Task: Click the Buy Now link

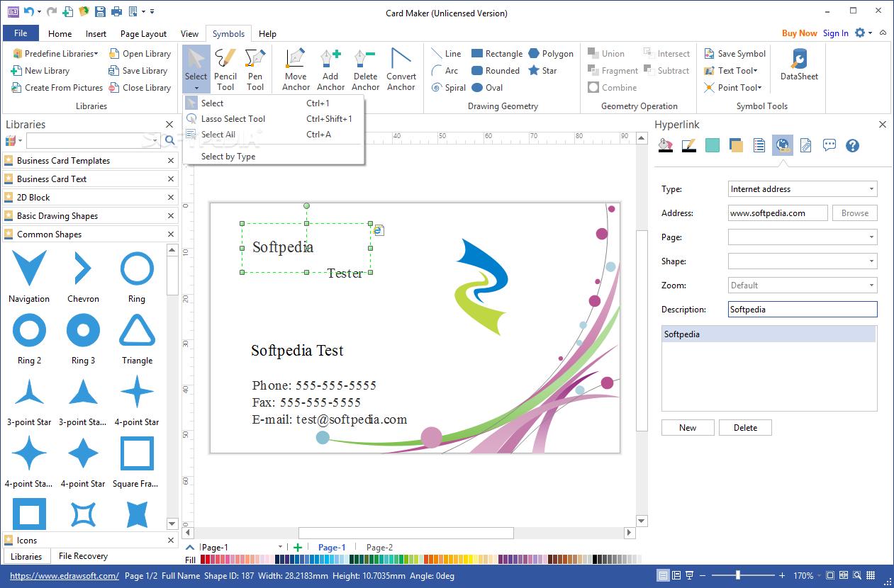Action: pyautogui.click(x=800, y=33)
